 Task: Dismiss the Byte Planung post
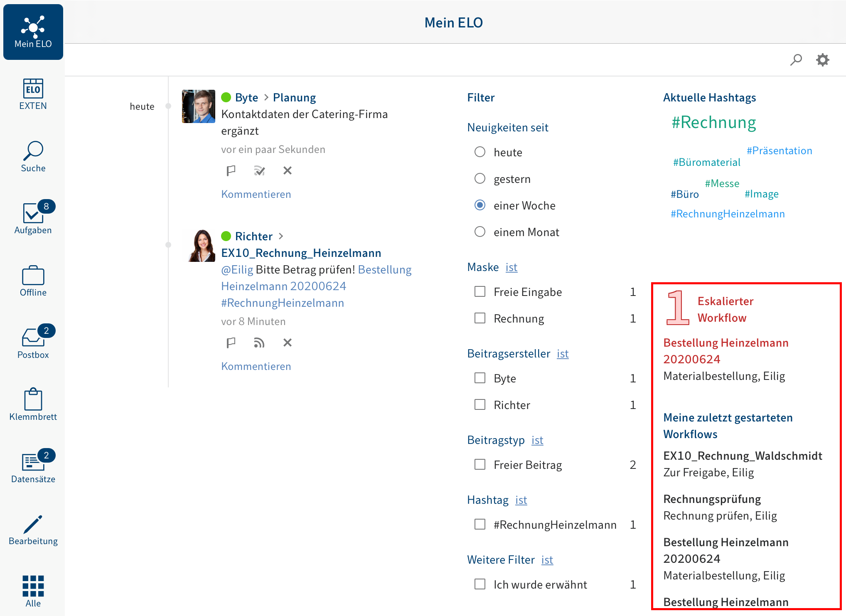[x=288, y=170]
